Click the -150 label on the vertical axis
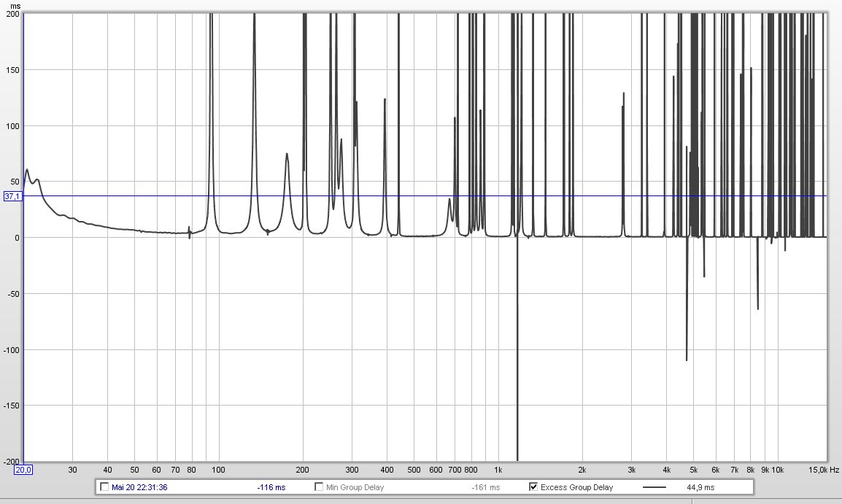 coord(10,406)
